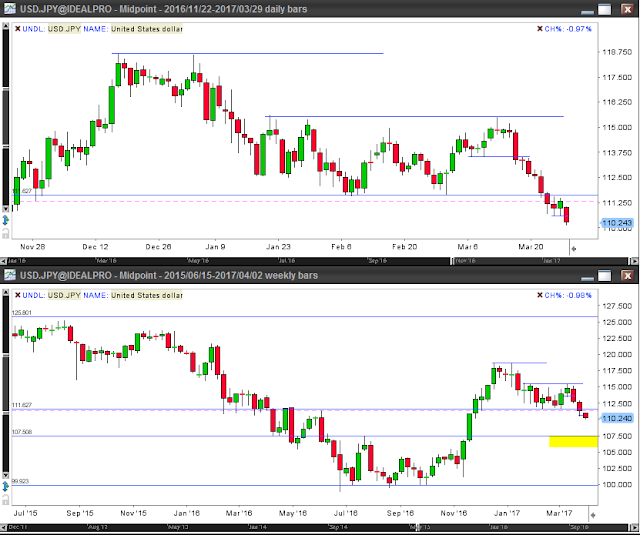Click the 99.923 level label on weekly chart
Image resolution: width=640 pixels, height=535 pixels.
point(20,481)
